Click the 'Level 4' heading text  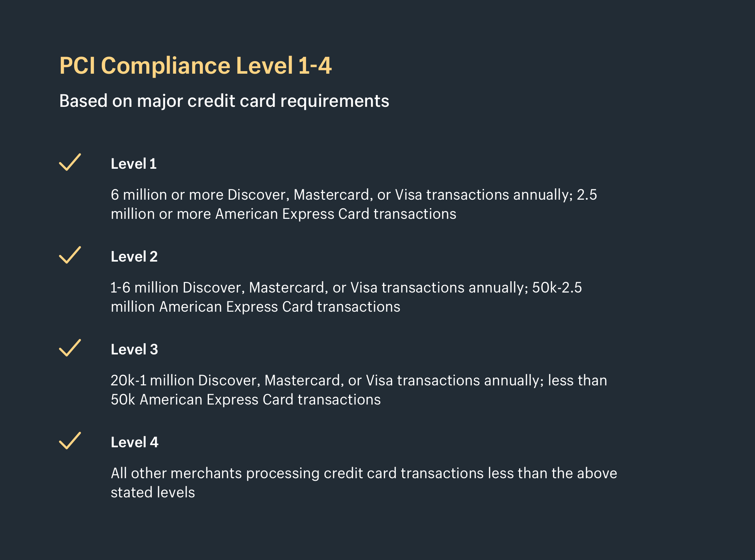click(135, 442)
